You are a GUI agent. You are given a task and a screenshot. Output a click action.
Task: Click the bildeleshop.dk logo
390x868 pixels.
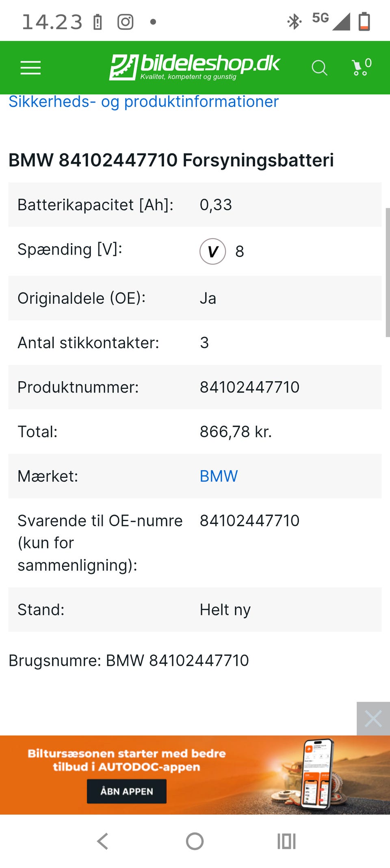[195, 67]
